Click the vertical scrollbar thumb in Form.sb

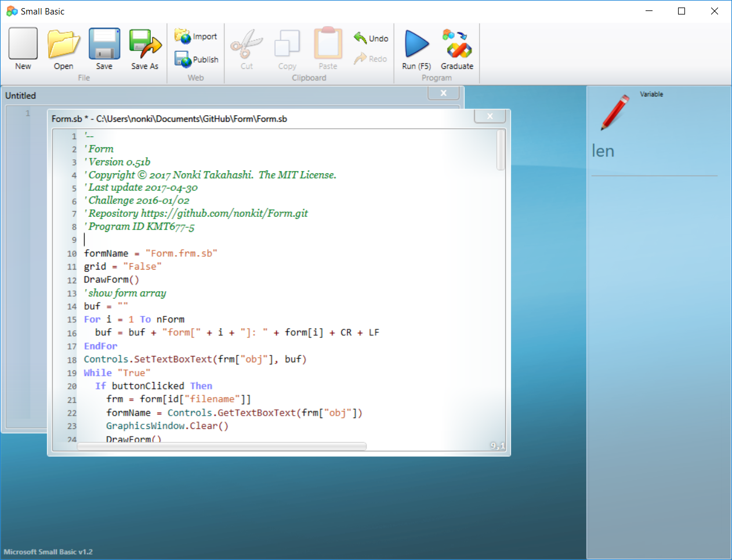(x=501, y=150)
